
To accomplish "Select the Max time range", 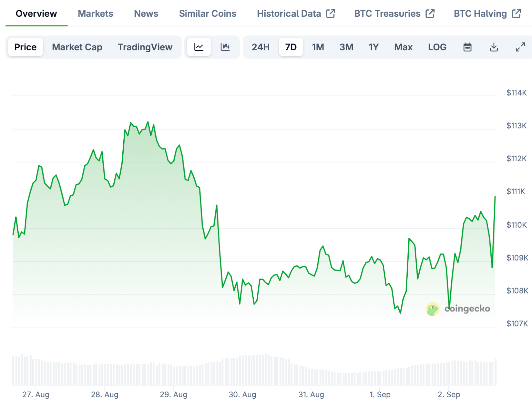I will point(403,47).
